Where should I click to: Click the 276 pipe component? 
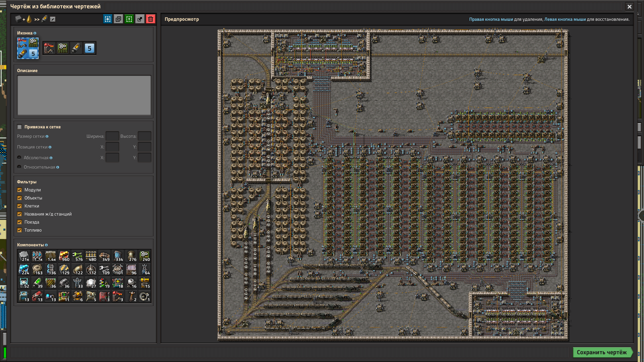click(x=131, y=256)
